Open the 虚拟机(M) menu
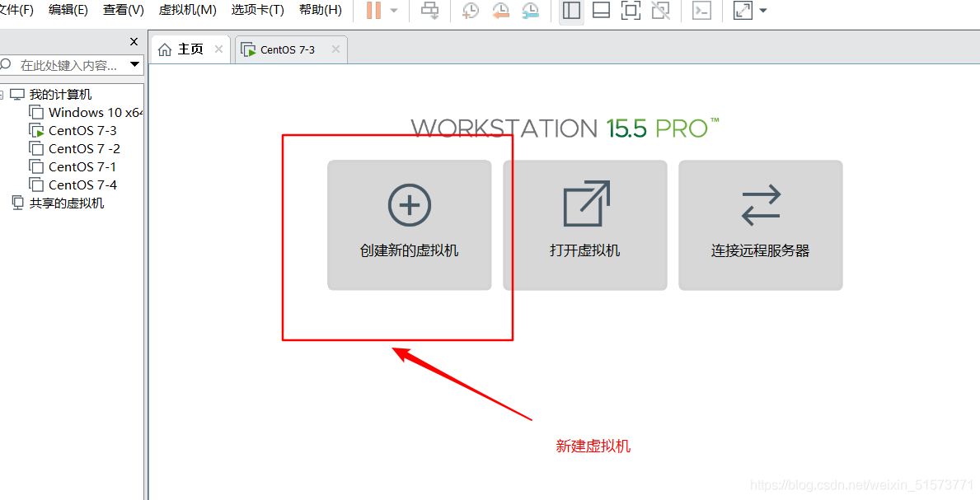 click(x=187, y=10)
